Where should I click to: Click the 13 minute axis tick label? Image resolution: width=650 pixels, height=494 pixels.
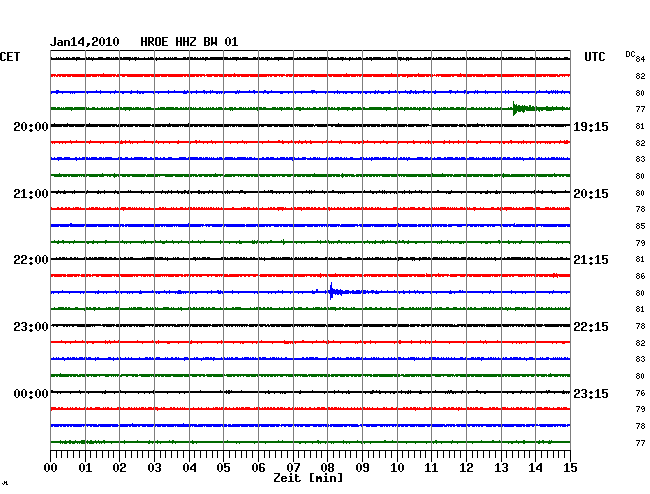pos(501,467)
